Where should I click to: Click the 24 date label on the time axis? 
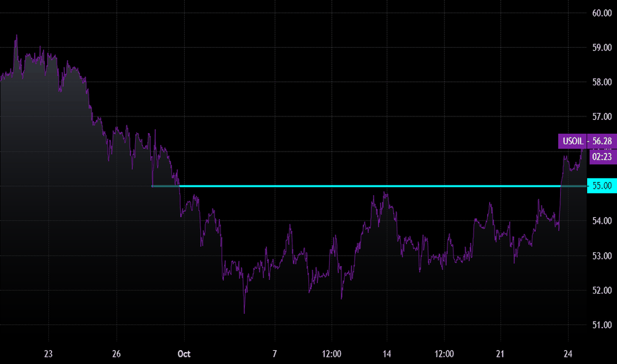point(568,354)
